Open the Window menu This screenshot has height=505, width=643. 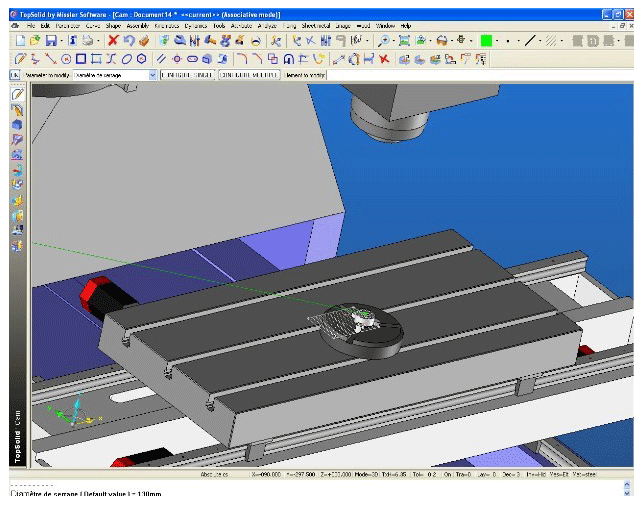(x=385, y=25)
